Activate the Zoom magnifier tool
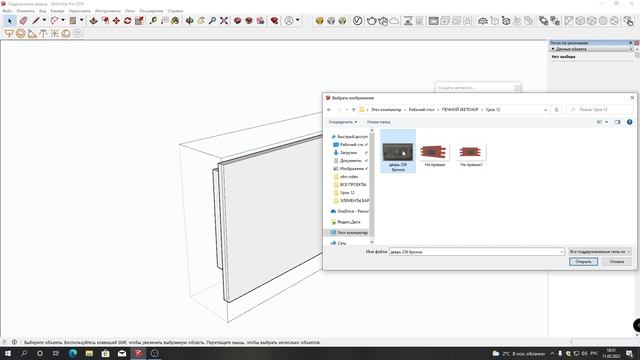 [212, 20]
